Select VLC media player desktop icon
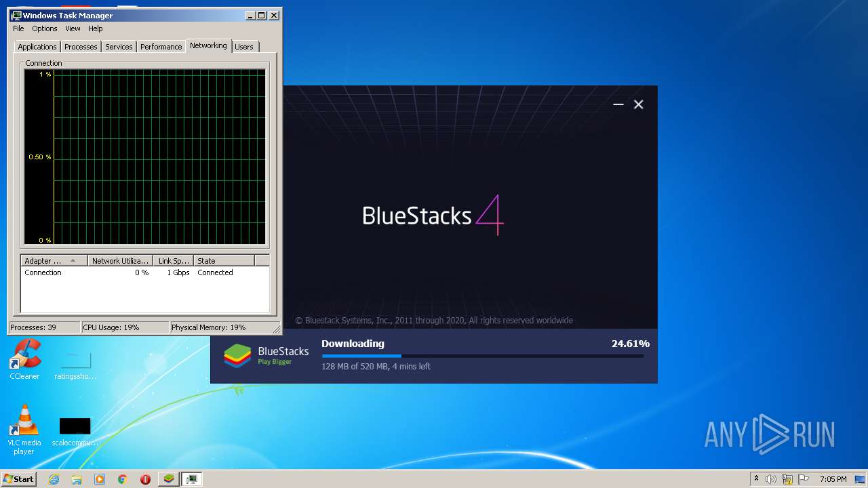The image size is (868, 488). pos(24,430)
